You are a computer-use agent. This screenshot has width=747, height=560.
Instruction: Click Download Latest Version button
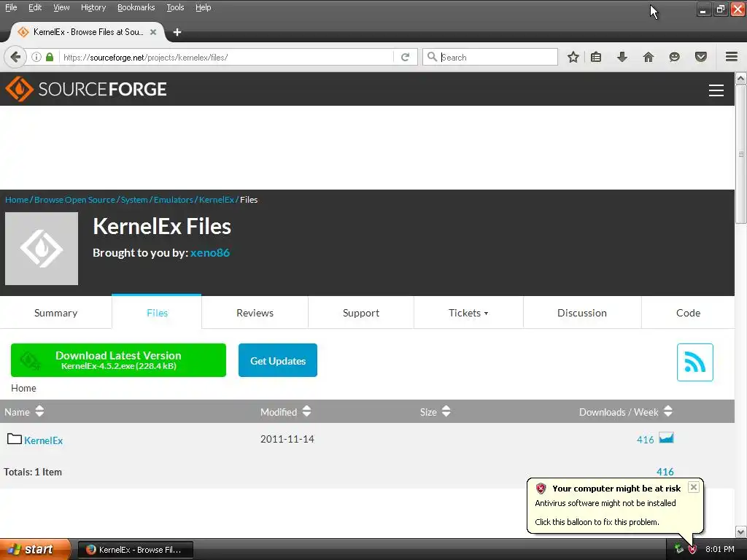tap(118, 360)
